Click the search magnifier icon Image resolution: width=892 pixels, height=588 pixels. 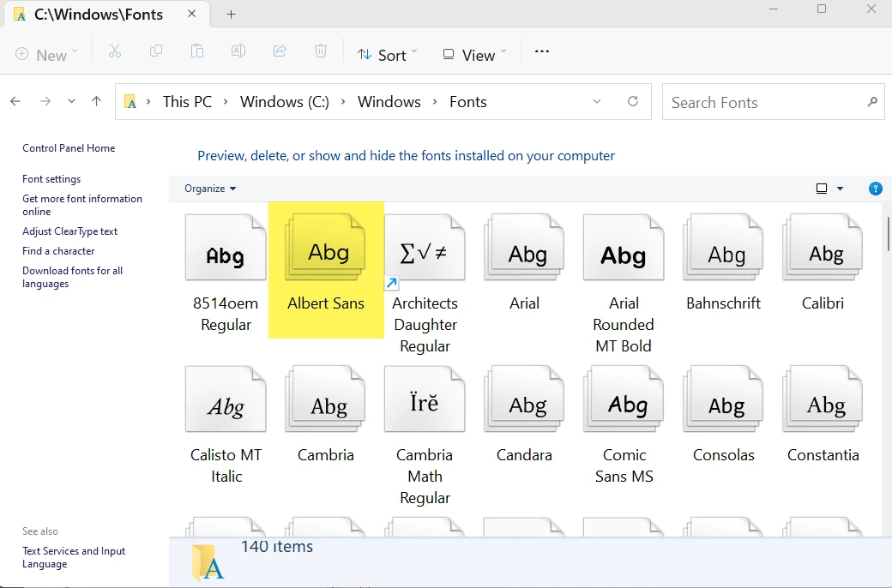(x=872, y=102)
